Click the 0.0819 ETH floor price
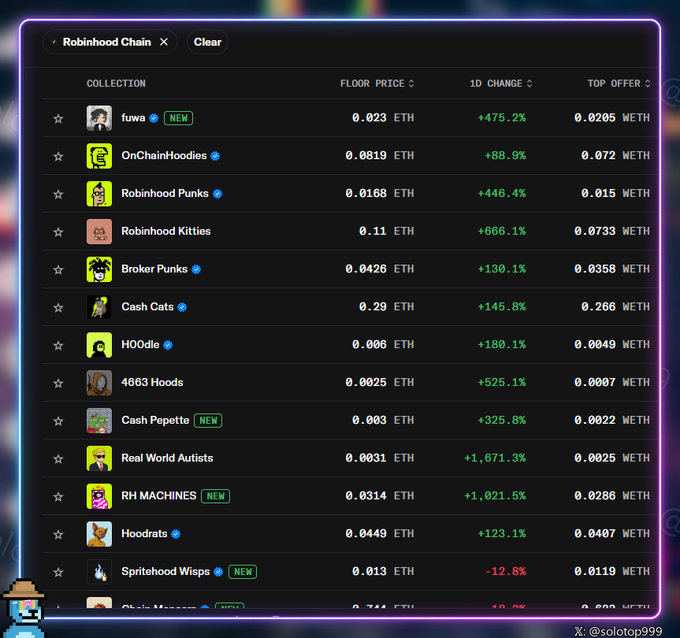680x638 pixels. (x=379, y=155)
